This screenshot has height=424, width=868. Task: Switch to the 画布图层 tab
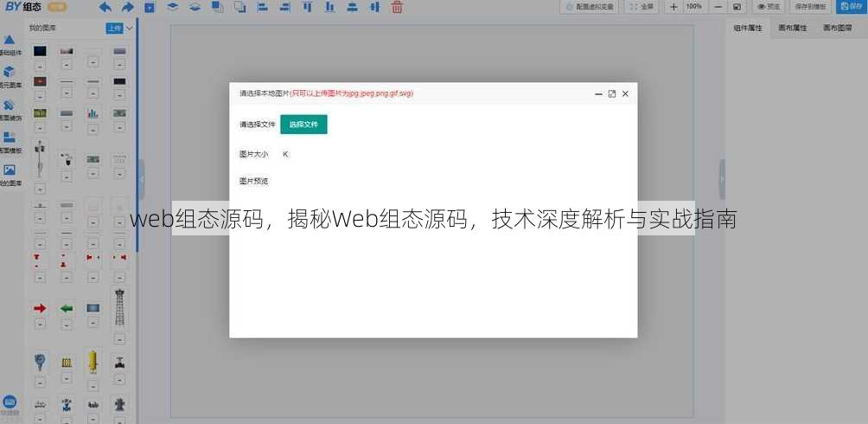(x=837, y=28)
